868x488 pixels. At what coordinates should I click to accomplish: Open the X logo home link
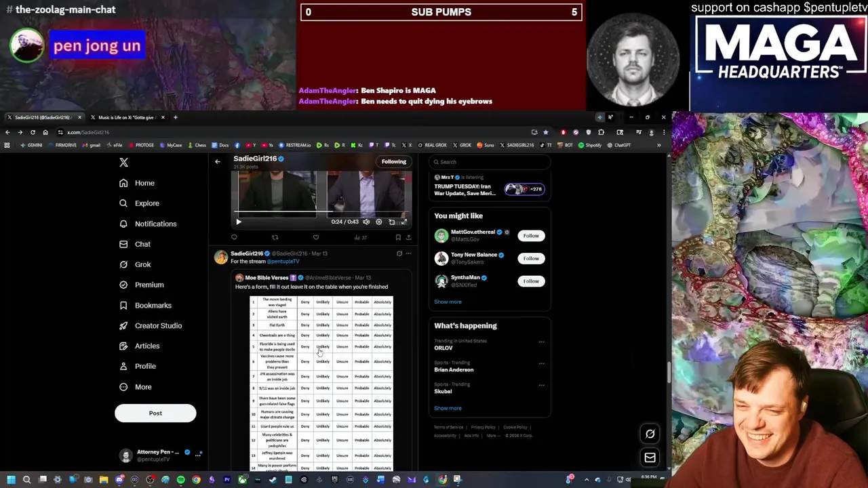[x=123, y=163]
